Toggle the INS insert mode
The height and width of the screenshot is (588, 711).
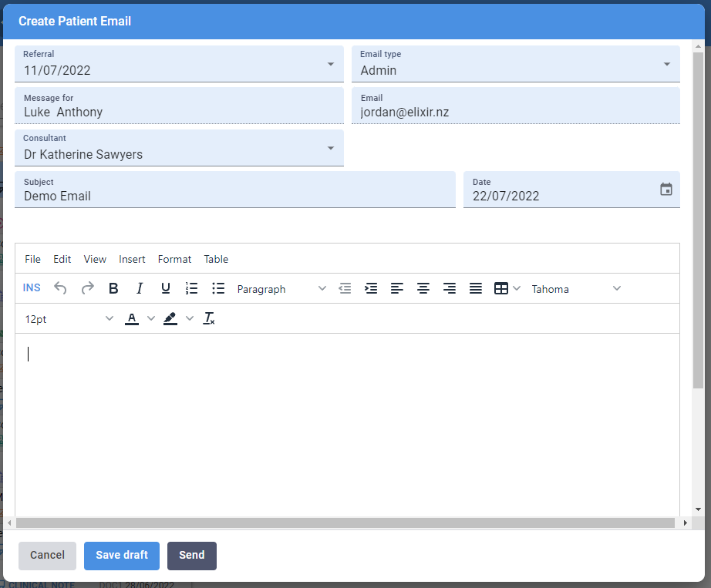tap(32, 288)
